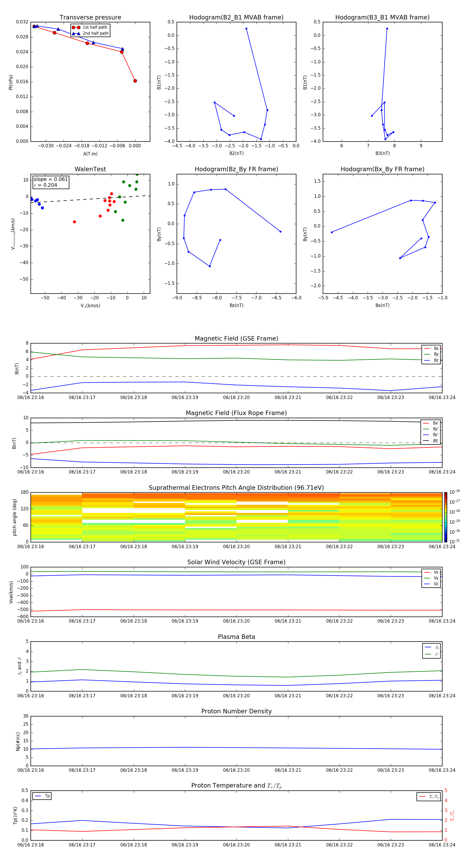Click the 'Hodogram(Bx_By FR frame)' title

pyautogui.click(x=382, y=169)
